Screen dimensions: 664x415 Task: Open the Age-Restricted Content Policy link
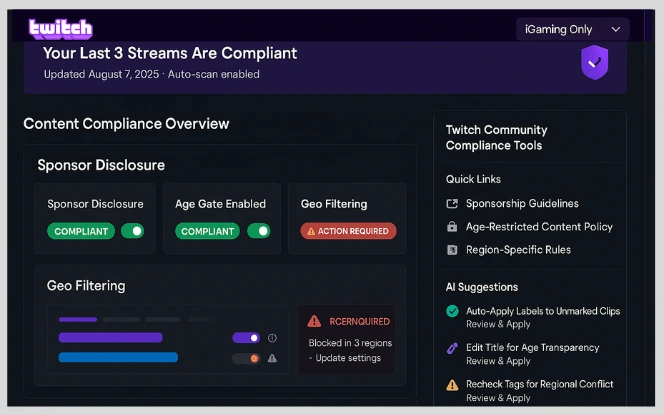pos(539,227)
